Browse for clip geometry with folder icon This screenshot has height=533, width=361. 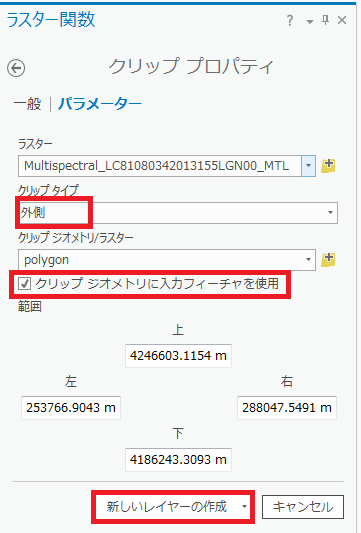click(x=328, y=259)
